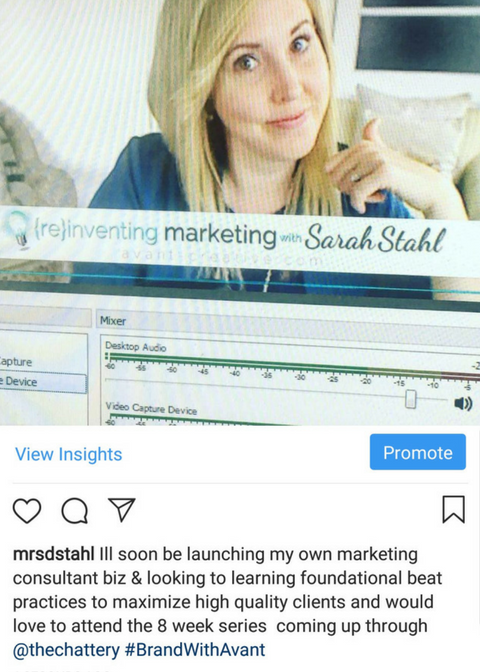
Task: Click the lightbulb logo in the banner
Action: tap(18, 229)
